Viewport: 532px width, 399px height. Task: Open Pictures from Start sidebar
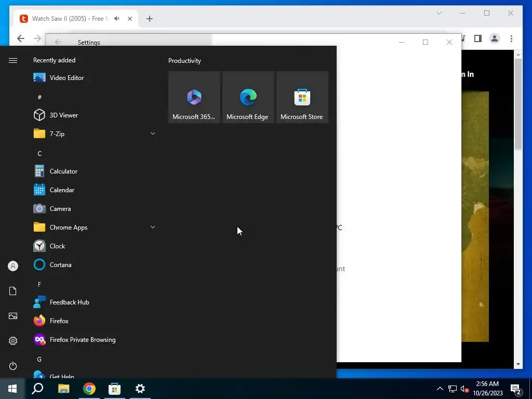pos(13,316)
